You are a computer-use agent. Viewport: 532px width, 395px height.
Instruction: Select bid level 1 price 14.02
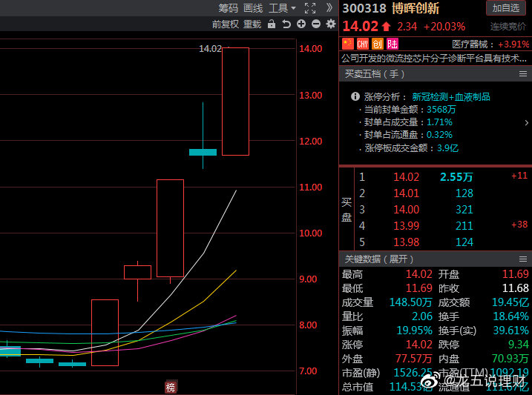tap(406, 177)
